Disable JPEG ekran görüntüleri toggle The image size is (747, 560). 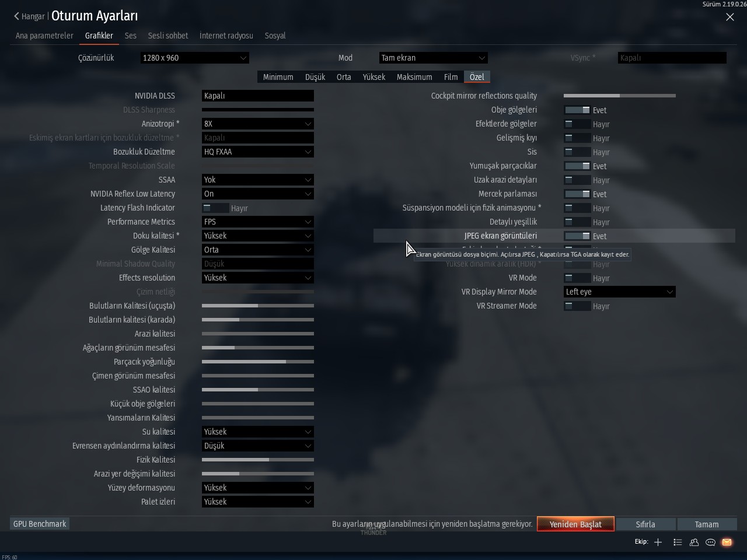(x=577, y=236)
